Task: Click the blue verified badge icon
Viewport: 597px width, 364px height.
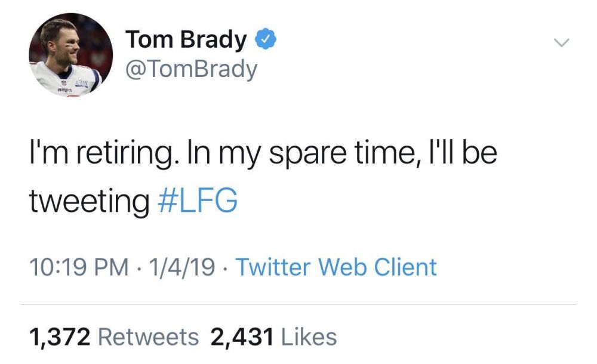Action: pyautogui.click(x=266, y=38)
